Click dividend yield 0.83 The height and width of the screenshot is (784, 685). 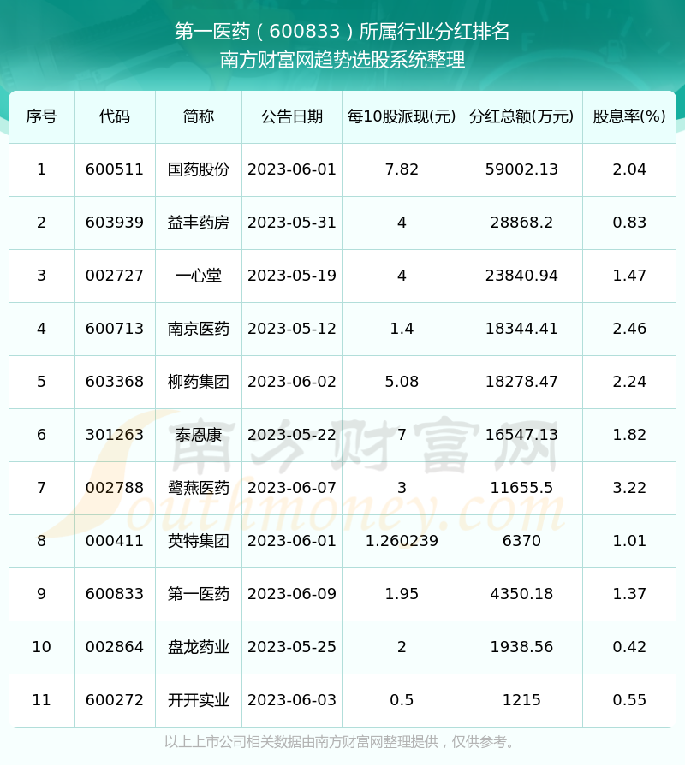tap(629, 223)
